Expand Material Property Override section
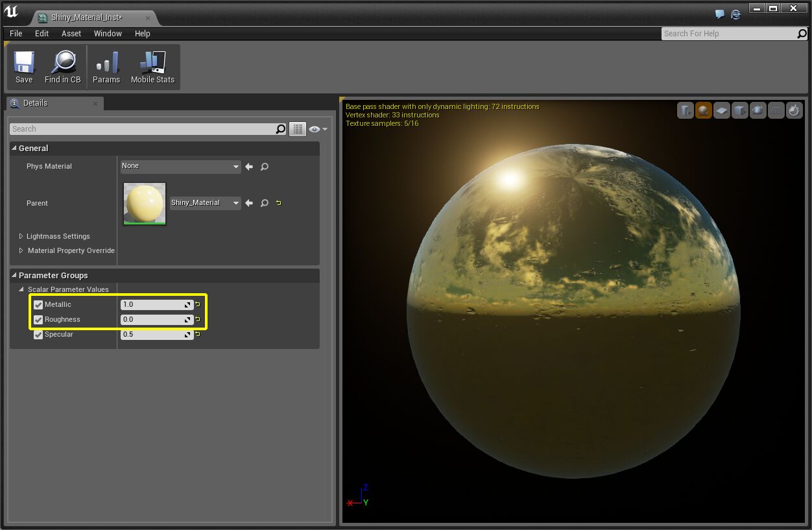This screenshot has height=530, width=812. [x=21, y=251]
